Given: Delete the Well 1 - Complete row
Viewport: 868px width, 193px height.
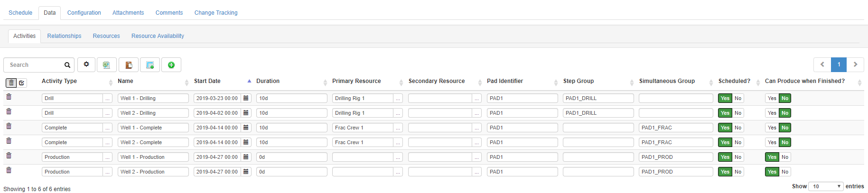Looking at the screenshot, I should coord(9,126).
